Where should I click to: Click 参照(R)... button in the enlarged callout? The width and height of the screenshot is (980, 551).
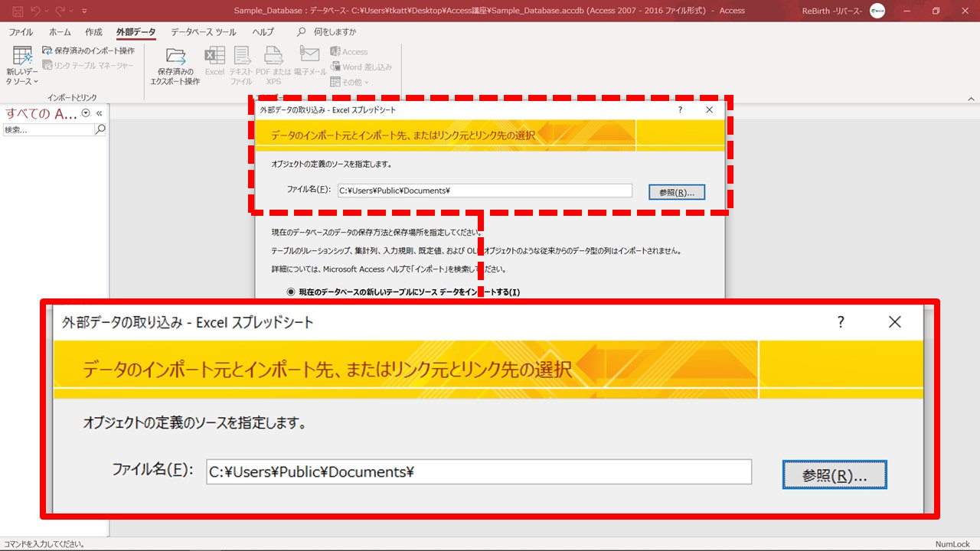(x=834, y=474)
